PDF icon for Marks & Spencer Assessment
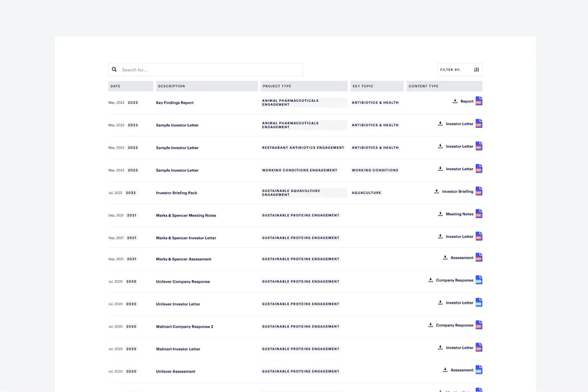The height and width of the screenshot is (392, 588). pos(479,257)
